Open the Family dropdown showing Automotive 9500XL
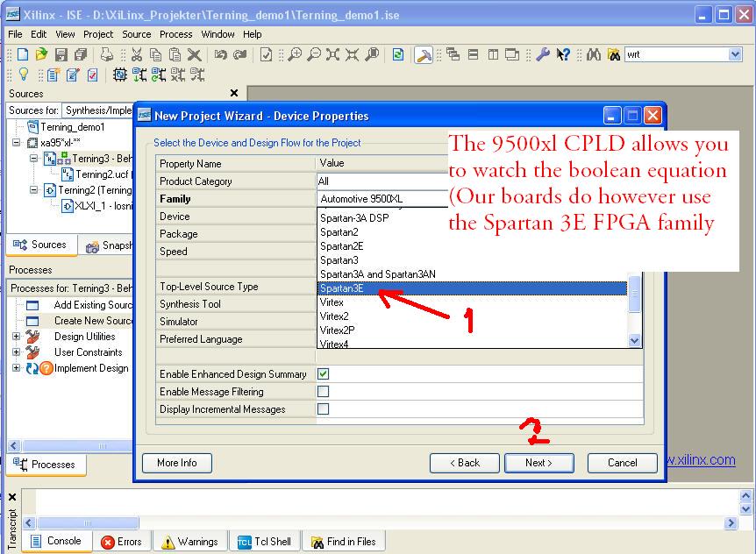756x554 pixels. click(382, 198)
